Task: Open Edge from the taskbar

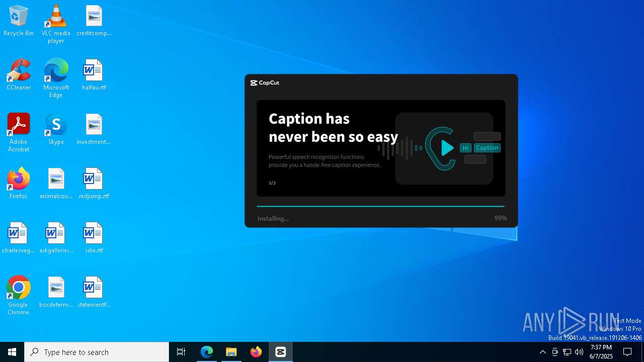Action: [207, 352]
